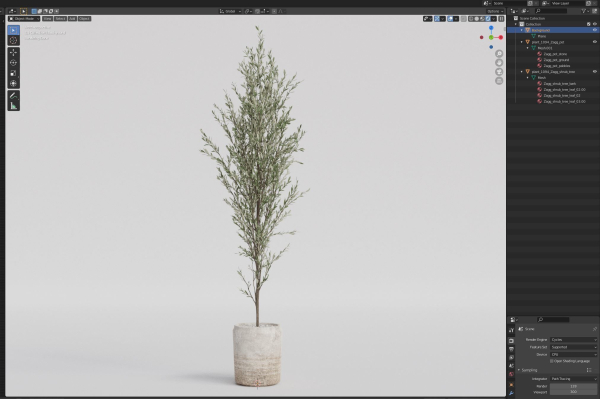Activate the Transform tool
Screen dimensions: 600x399
13,83
